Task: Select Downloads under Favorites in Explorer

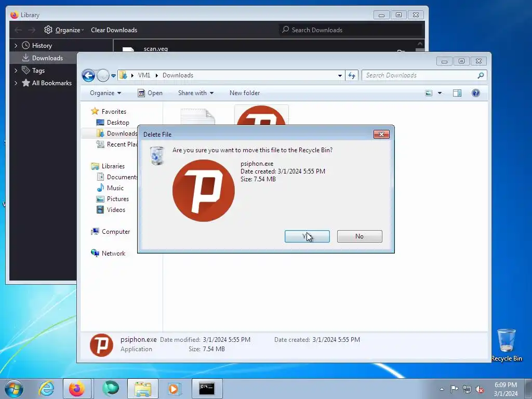Action: 117,134
